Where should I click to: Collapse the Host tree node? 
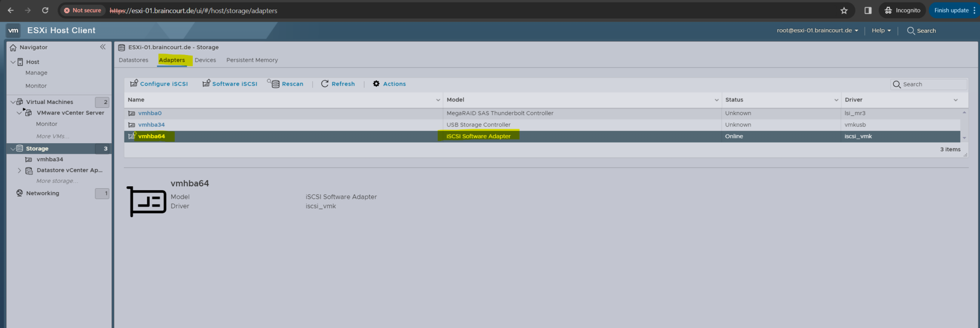[x=13, y=62]
